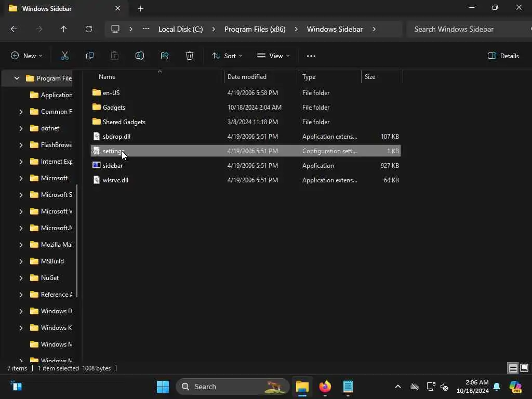
Task: Open Copilot preview icon in taskbar
Action: coord(515,387)
